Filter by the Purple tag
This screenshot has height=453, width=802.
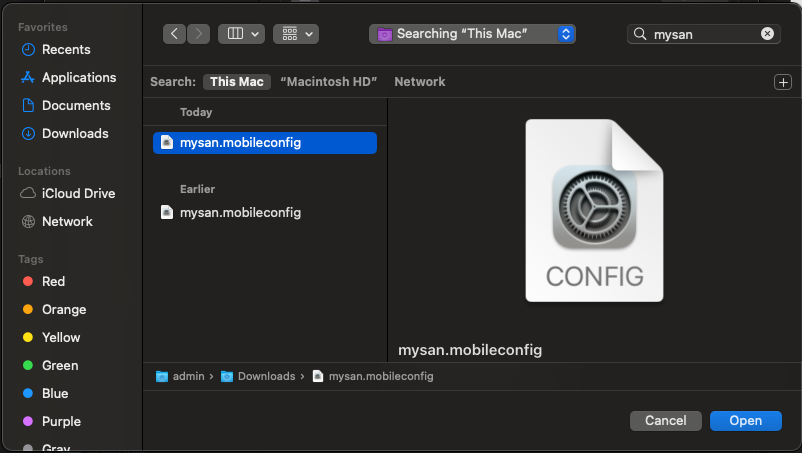coord(61,422)
